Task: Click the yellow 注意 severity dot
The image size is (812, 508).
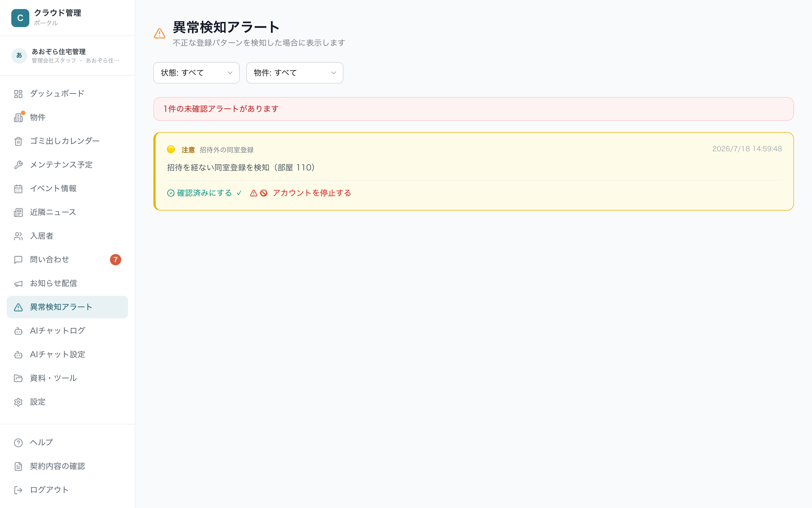Action: point(171,149)
